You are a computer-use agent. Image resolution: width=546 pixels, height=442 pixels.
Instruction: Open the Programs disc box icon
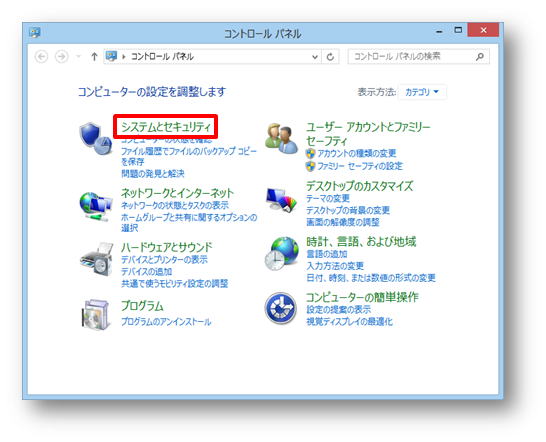(x=96, y=314)
